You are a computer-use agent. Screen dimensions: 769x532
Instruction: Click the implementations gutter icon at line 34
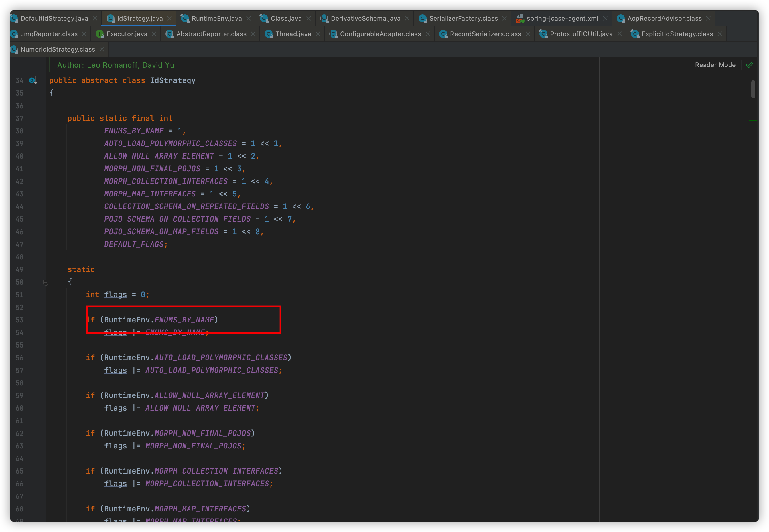pyautogui.click(x=33, y=80)
